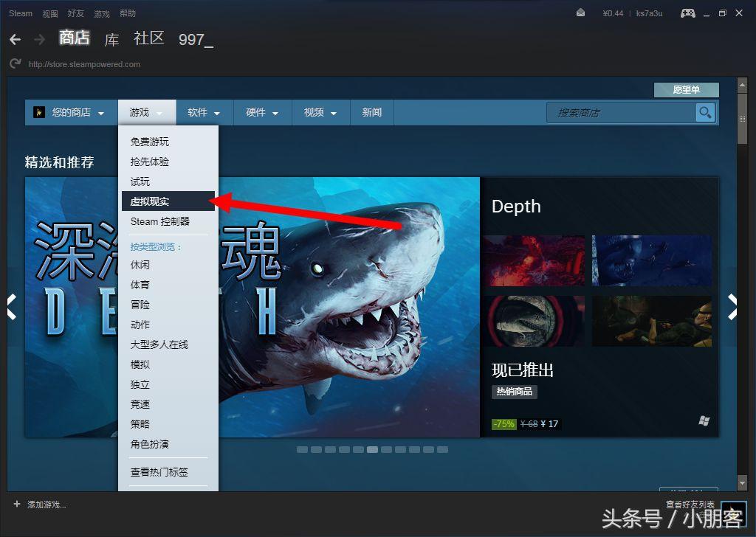Click 查看好友列表 link

tap(690, 505)
